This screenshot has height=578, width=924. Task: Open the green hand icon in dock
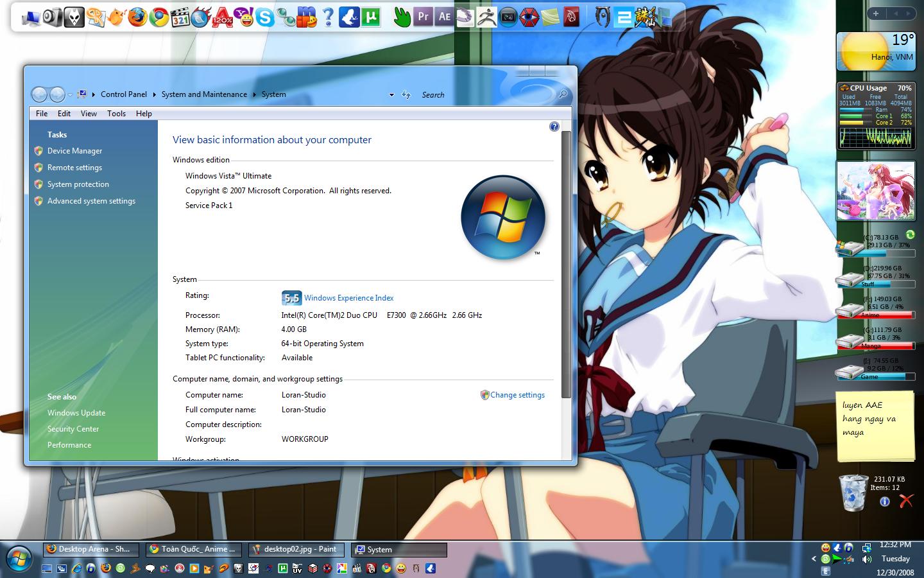point(402,17)
